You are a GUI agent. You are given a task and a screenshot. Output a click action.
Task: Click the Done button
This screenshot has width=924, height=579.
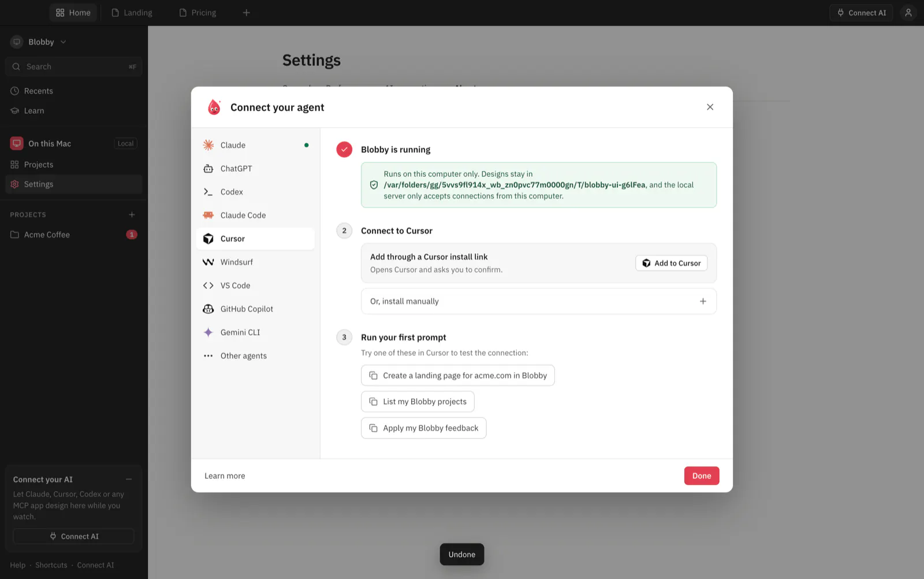702,476
